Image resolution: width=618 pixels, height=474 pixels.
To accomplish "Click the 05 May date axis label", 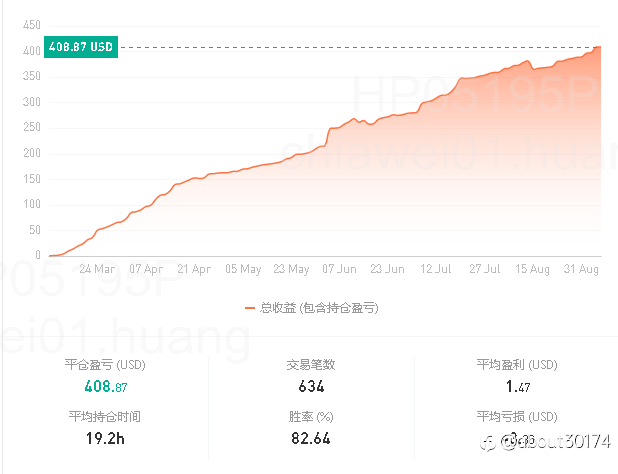I will click(242, 269).
